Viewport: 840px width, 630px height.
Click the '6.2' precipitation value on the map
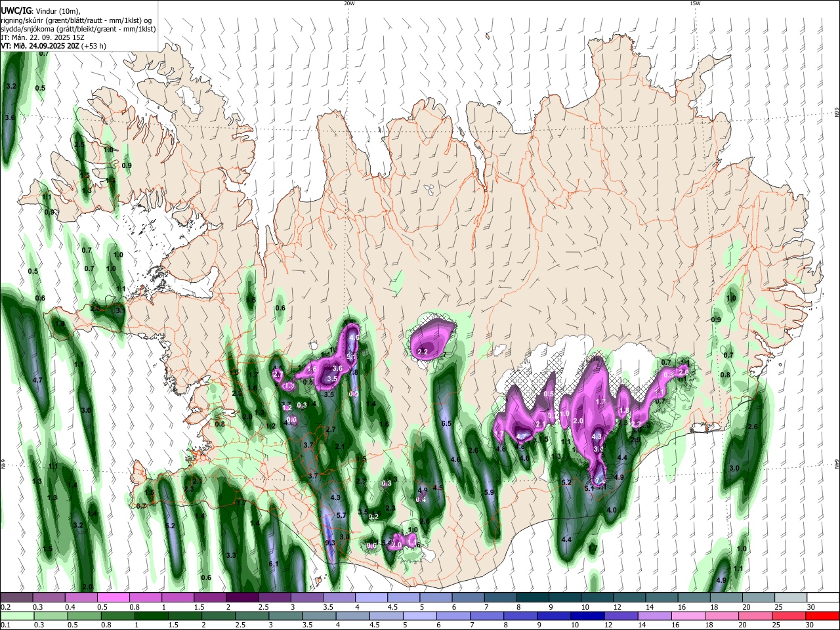tap(171, 526)
